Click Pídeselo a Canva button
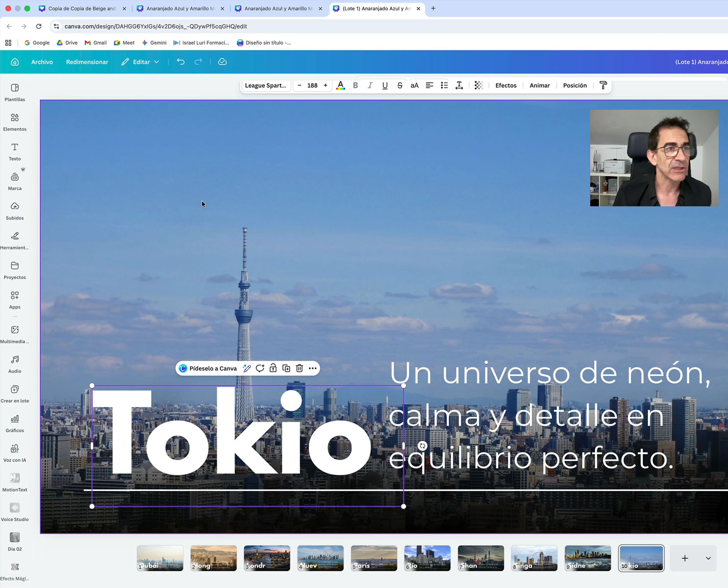The image size is (728, 588). 208,368
